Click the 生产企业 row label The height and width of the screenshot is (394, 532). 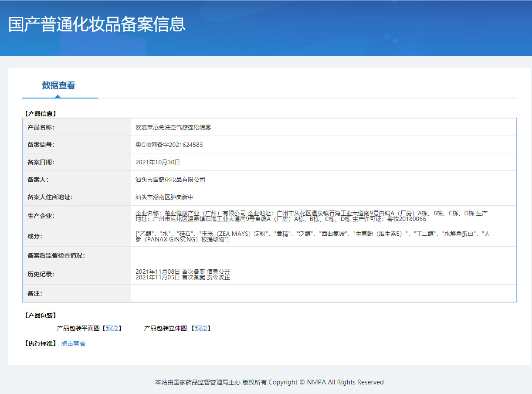click(x=41, y=216)
